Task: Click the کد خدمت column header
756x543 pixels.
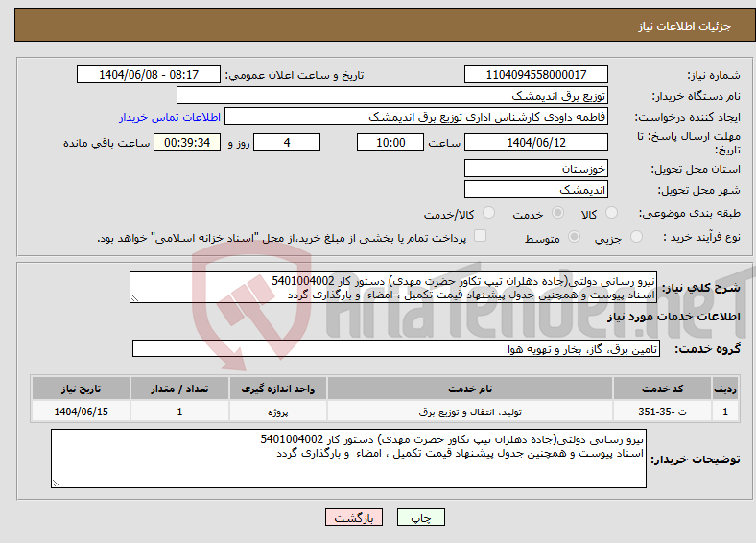Action: (663, 389)
